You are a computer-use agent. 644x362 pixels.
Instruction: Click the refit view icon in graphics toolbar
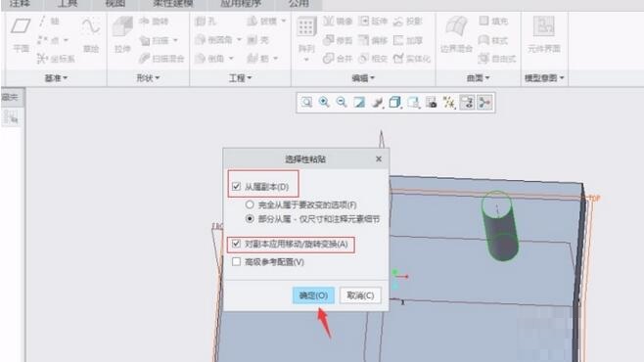(306, 102)
